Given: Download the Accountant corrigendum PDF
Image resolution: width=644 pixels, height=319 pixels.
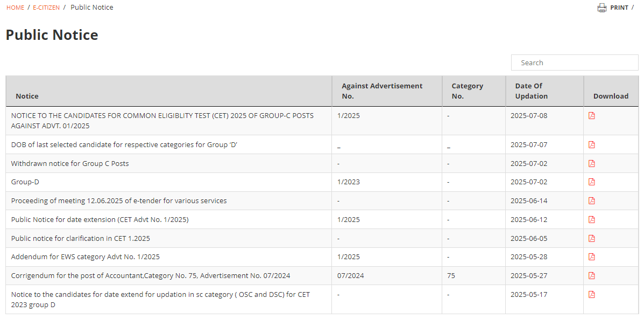Looking at the screenshot, I should (x=591, y=275).
